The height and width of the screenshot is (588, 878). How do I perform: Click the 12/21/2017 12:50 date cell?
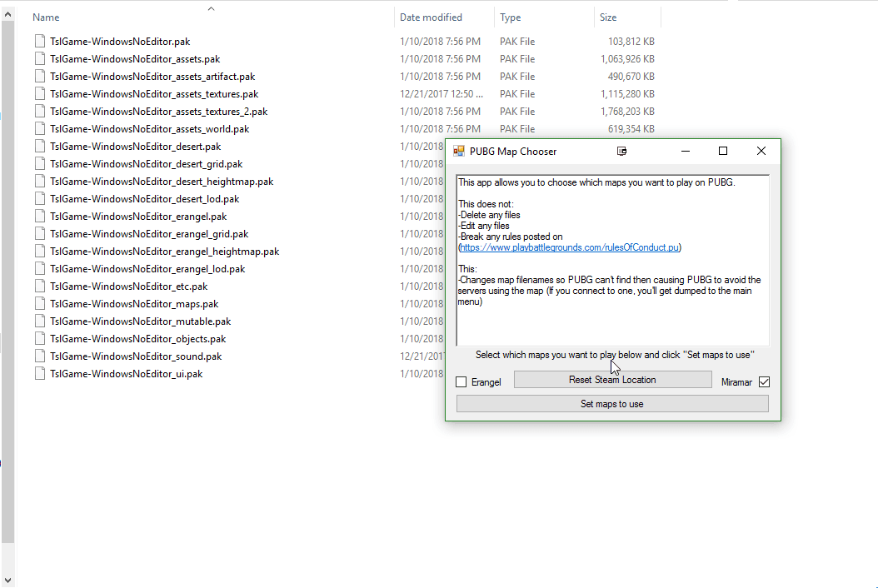click(441, 94)
